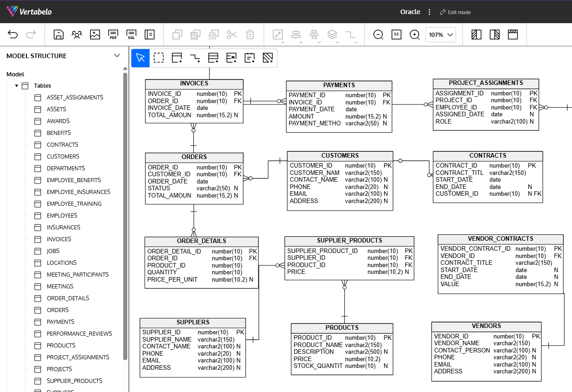Select SUPPLIER_PRODUCTS in the tables tree
The image size is (572, 392).
(75, 381)
